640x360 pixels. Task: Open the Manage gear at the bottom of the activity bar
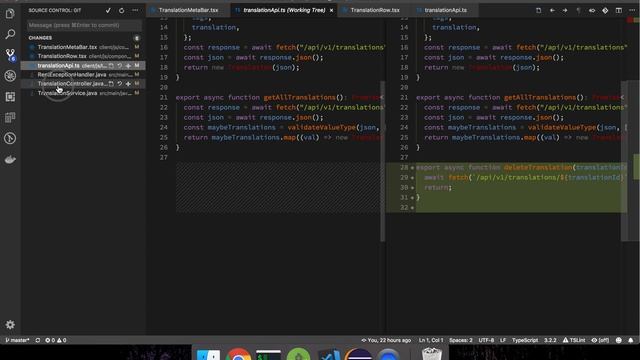pos(10,324)
